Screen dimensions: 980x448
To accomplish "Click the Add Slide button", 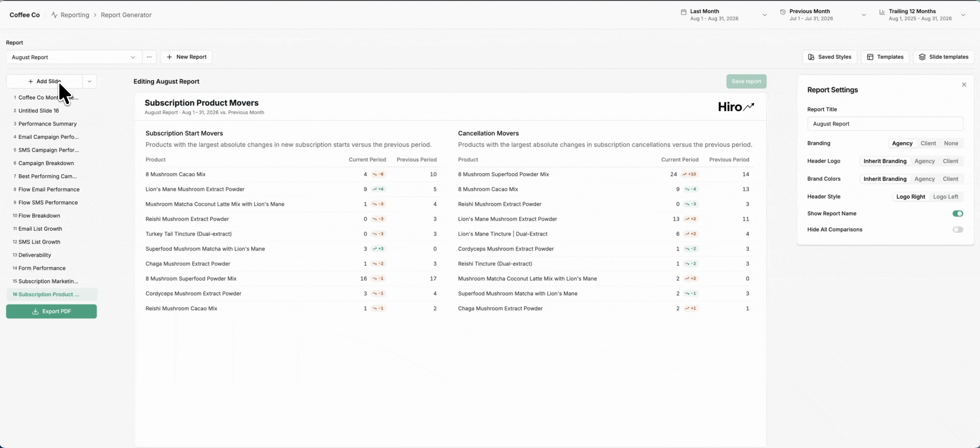I will tap(44, 82).
